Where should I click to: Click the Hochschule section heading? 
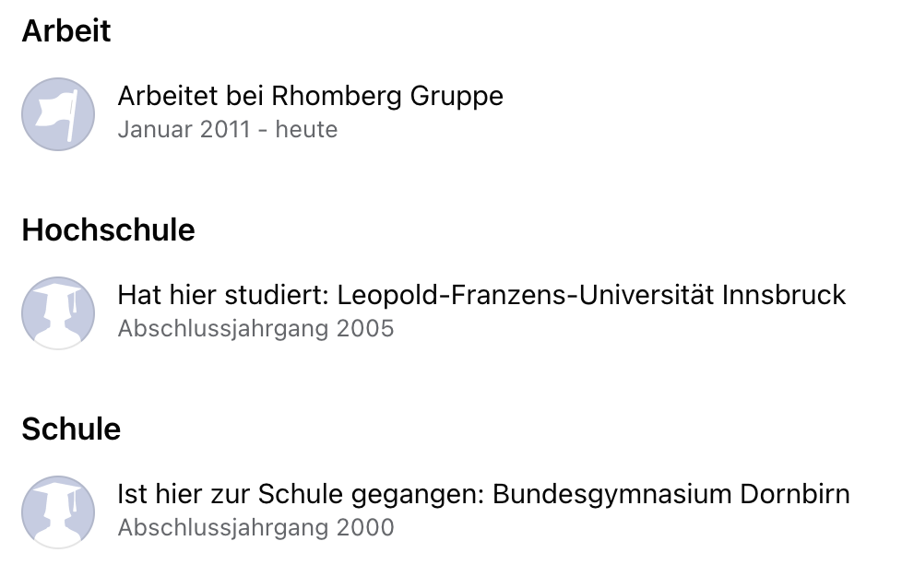(108, 230)
